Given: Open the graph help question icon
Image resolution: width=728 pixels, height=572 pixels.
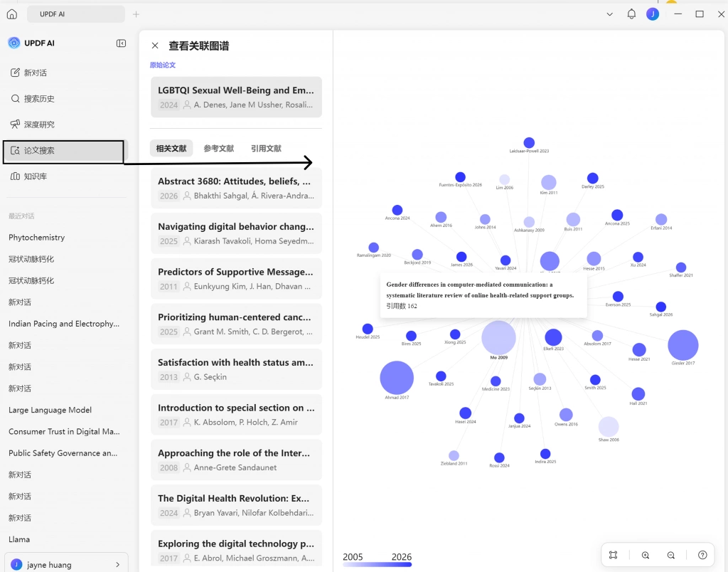Looking at the screenshot, I should 702,555.
